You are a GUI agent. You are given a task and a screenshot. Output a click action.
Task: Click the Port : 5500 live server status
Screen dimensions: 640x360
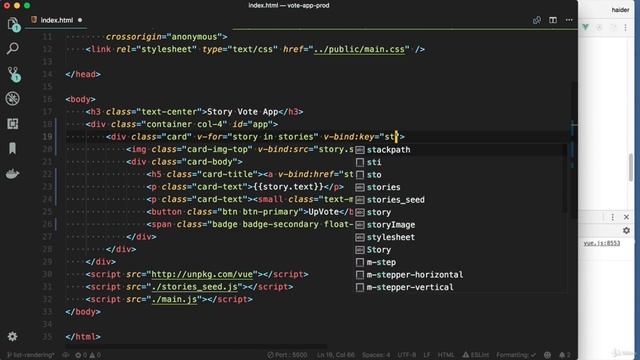pyautogui.click(x=287, y=355)
